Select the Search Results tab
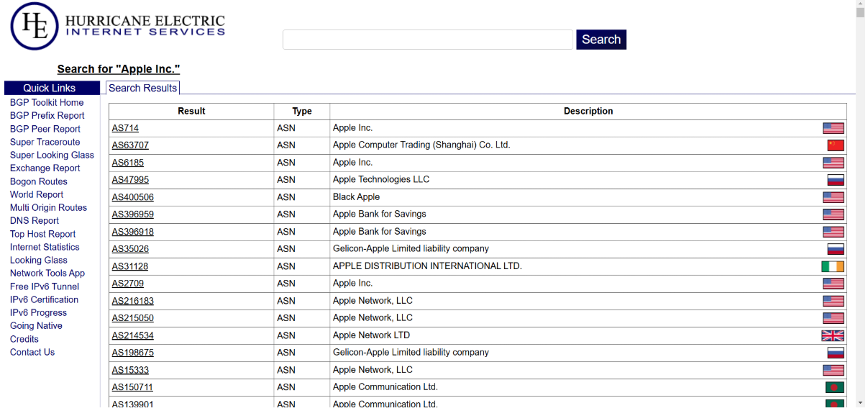The width and height of the screenshot is (868, 416). (x=142, y=88)
